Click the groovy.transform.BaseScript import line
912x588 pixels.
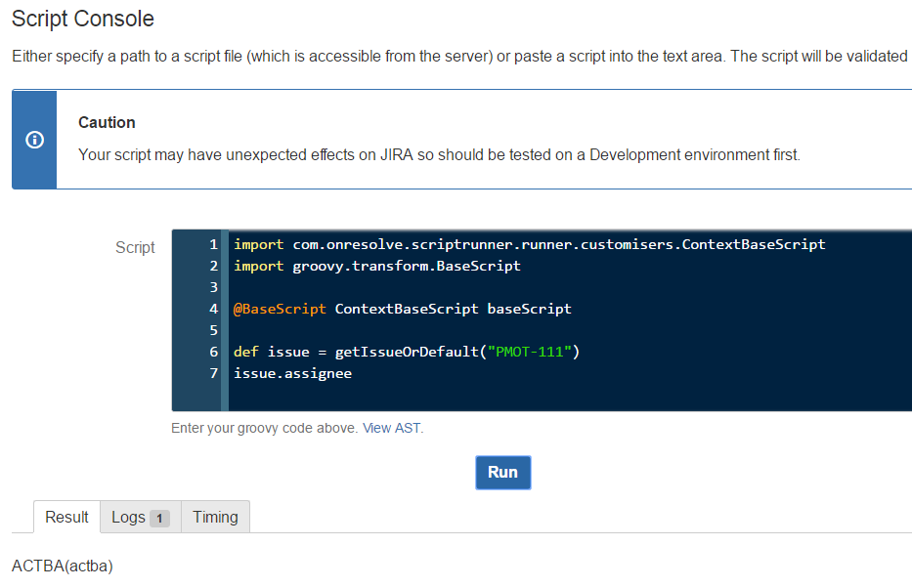[377, 266]
